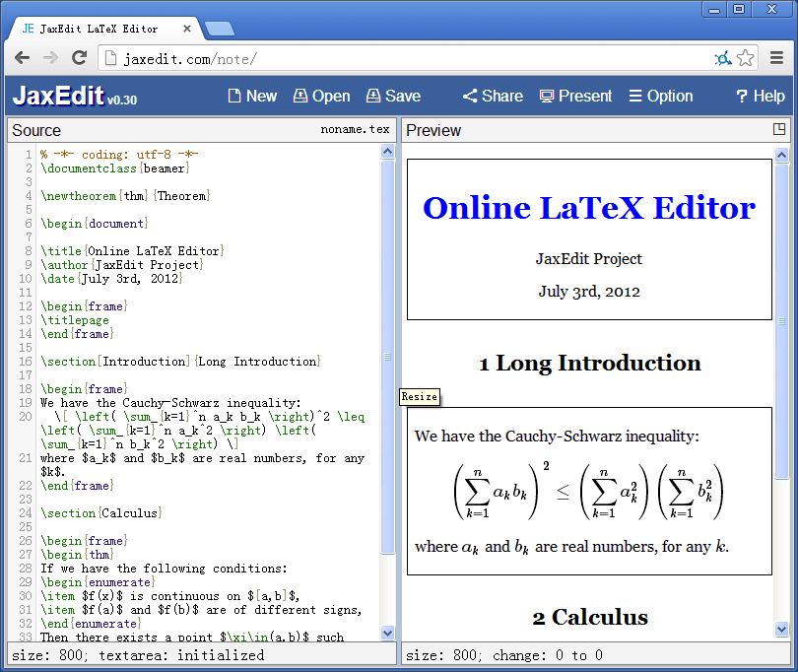
Task: Click the spider extension icon in address bar
Action: [x=722, y=58]
